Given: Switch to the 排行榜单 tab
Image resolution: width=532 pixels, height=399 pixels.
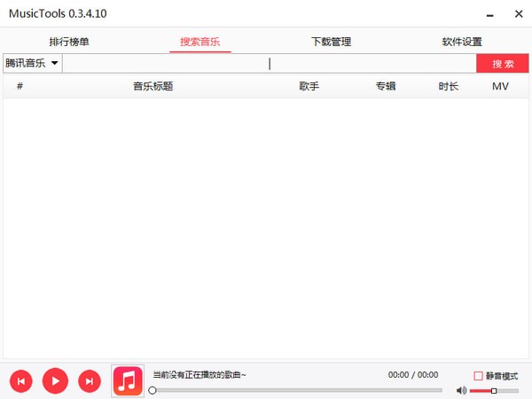Looking at the screenshot, I should [69, 42].
